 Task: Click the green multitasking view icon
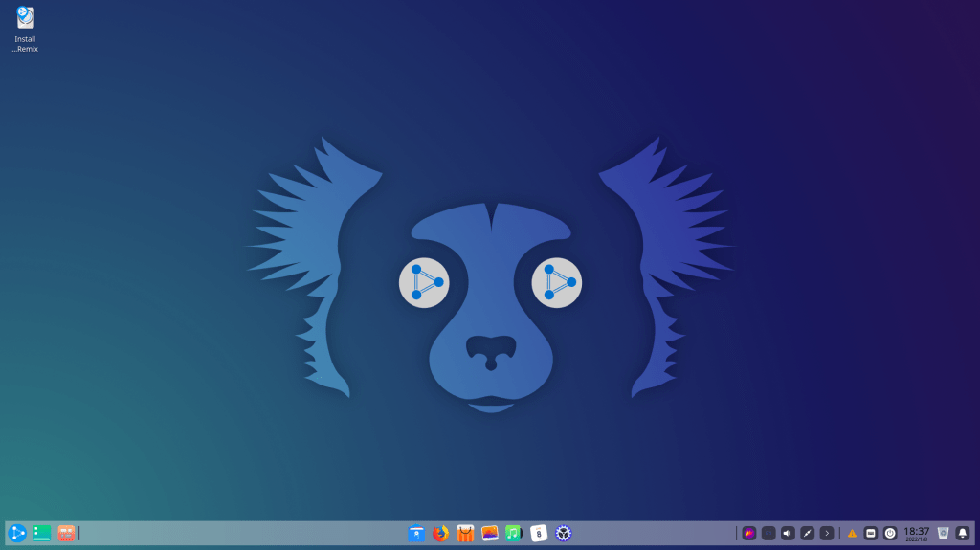tap(42, 533)
